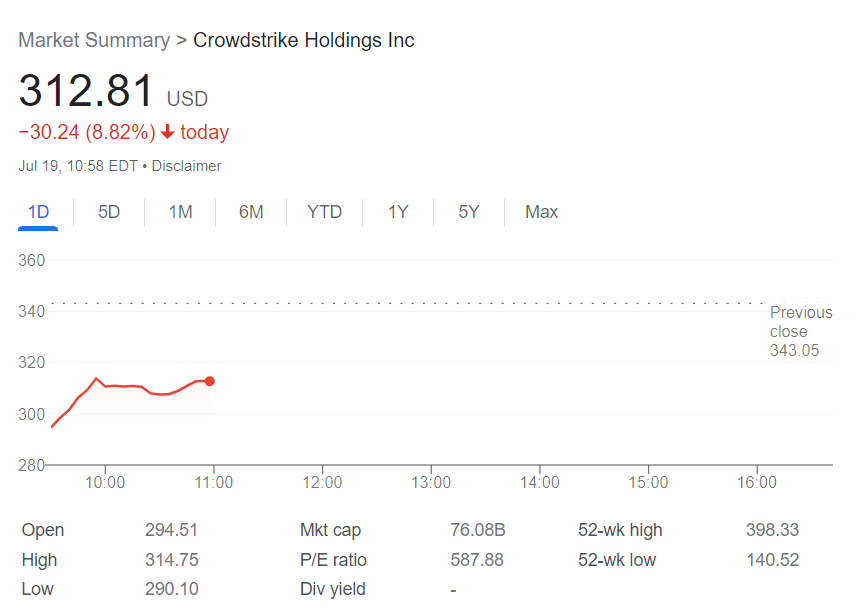Click the 52-wk high value 398.33

click(x=772, y=530)
